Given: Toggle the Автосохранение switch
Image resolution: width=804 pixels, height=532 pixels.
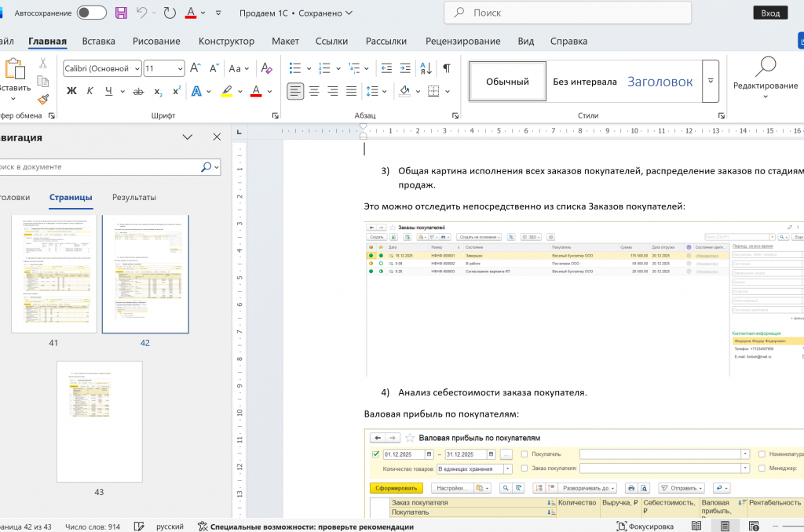Looking at the screenshot, I should click(92, 13).
